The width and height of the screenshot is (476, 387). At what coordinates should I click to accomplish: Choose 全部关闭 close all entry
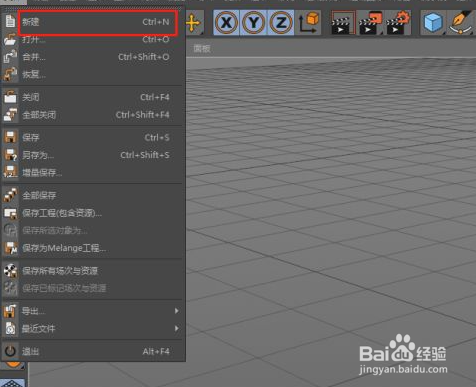point(93,115)
